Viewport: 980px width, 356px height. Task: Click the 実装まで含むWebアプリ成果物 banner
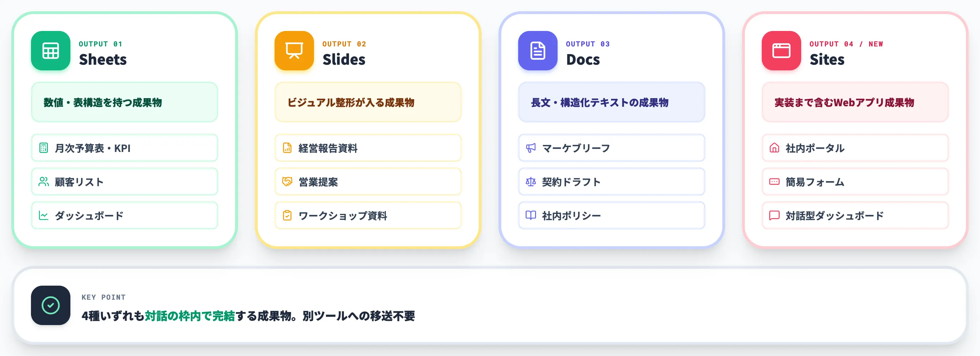(855, 102)
